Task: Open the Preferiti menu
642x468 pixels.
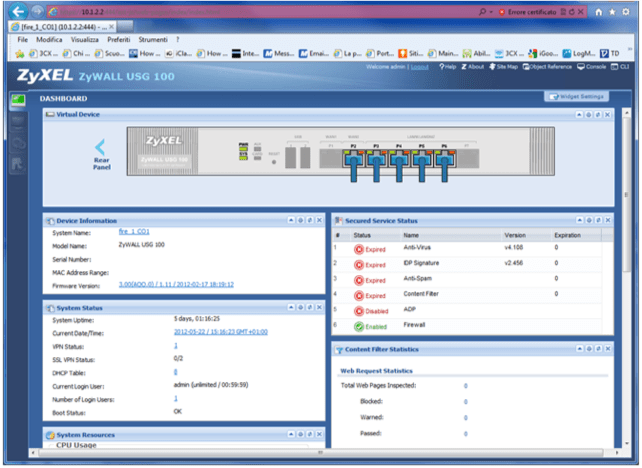Action: pos(119,40)
